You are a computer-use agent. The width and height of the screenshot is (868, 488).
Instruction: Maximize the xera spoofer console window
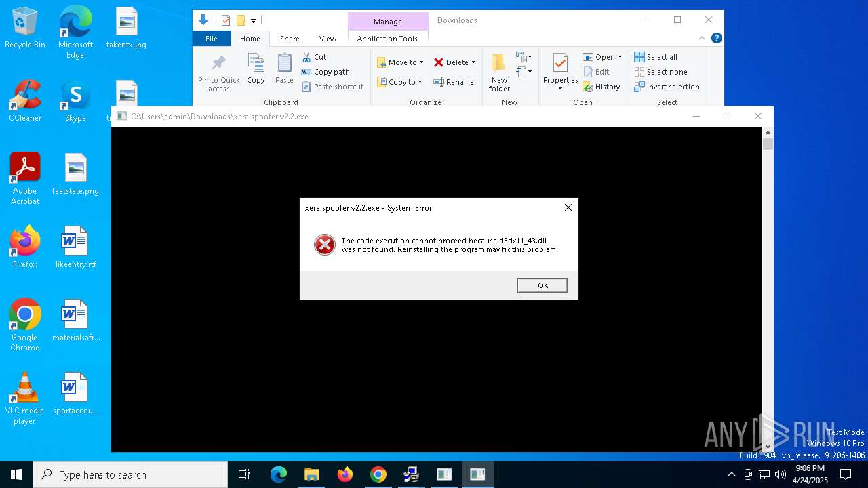point(727,116)
